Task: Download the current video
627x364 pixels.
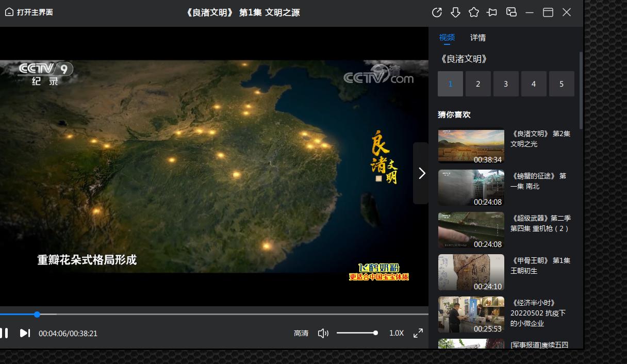Action: [x=455, y=12]
